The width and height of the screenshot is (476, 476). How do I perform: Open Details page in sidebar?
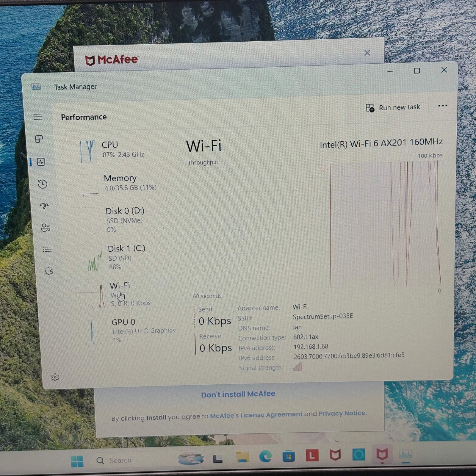[47, 249]
